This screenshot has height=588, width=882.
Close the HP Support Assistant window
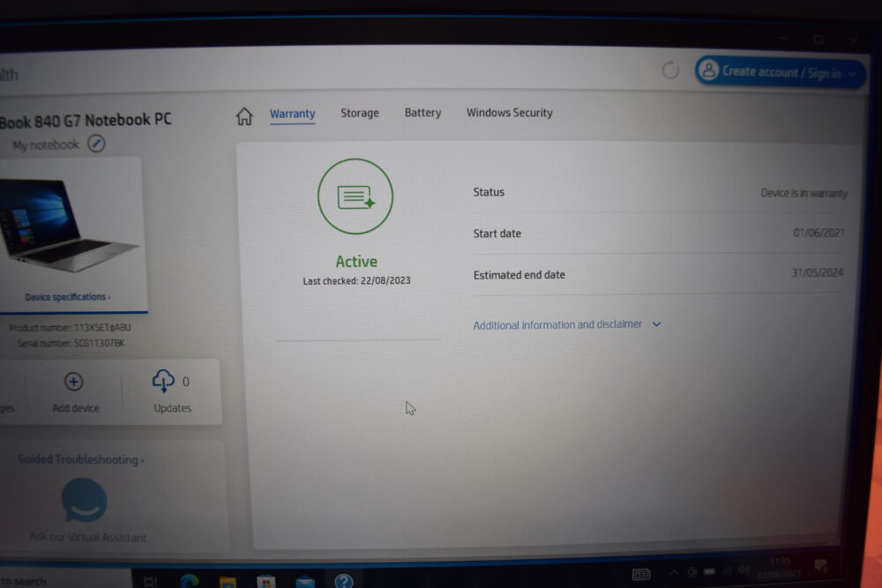(x=853, y=40)
